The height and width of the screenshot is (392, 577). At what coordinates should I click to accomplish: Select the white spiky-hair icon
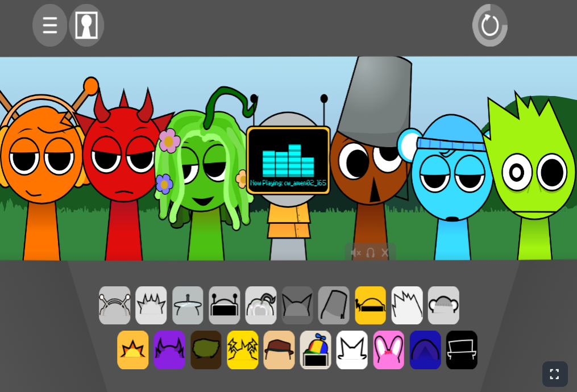tap(407, 305)
